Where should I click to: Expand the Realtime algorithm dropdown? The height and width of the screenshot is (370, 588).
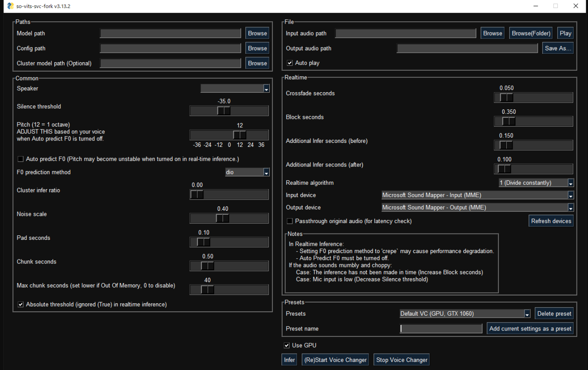tap(570, 182)
